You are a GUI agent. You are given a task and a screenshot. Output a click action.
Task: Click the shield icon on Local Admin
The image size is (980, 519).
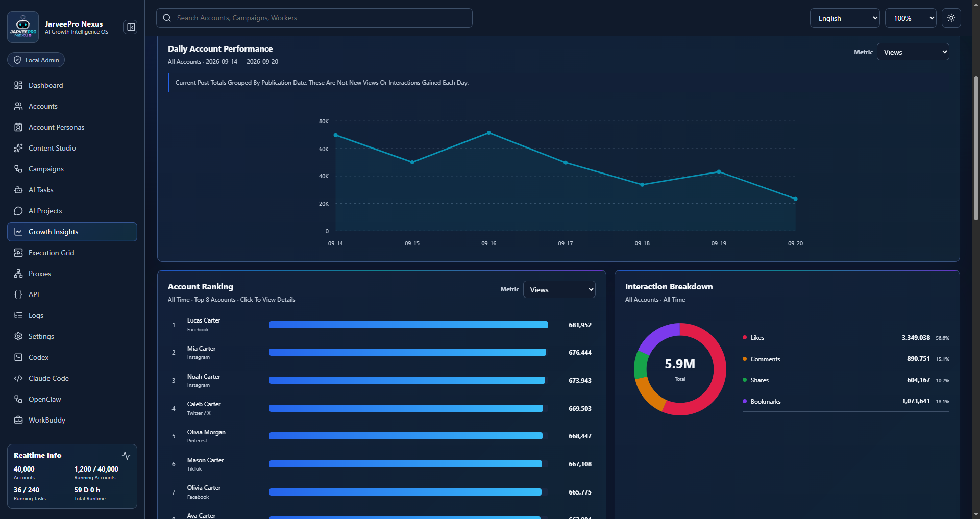click(17, 60)
